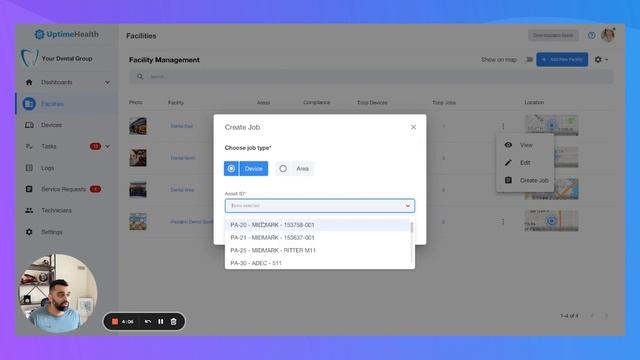Open the Dental East facility link
640x360 pixels.
point(182,126)
